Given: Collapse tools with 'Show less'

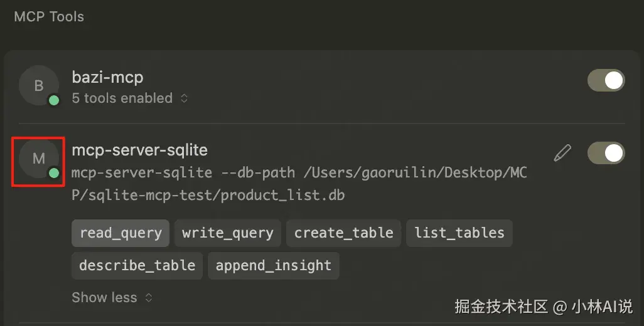Looking at the screenshot, I should point(104,297).
